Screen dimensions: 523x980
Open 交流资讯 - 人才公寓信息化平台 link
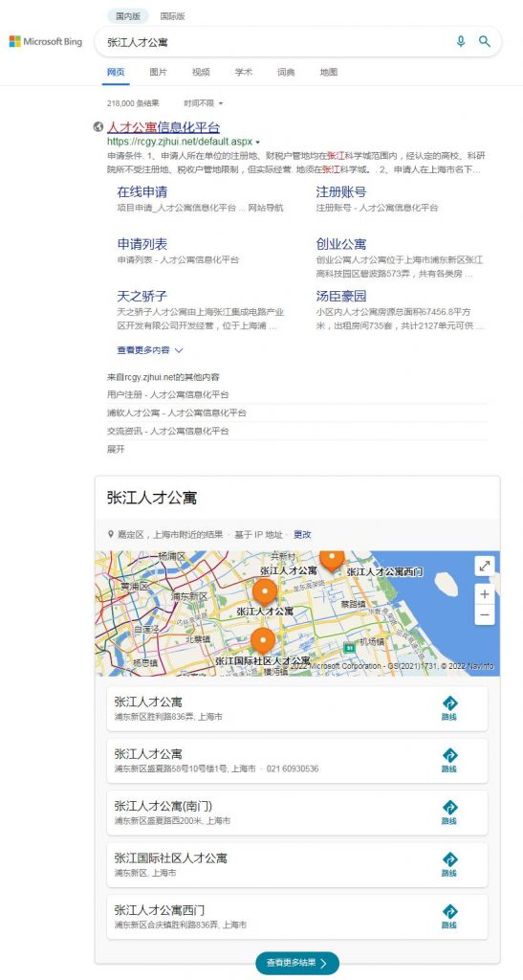tap(168, 432)
